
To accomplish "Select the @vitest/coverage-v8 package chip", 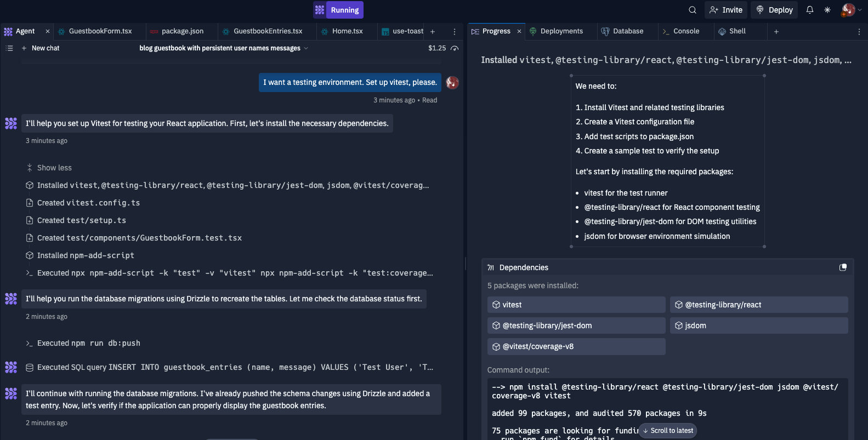I will 576,346.
